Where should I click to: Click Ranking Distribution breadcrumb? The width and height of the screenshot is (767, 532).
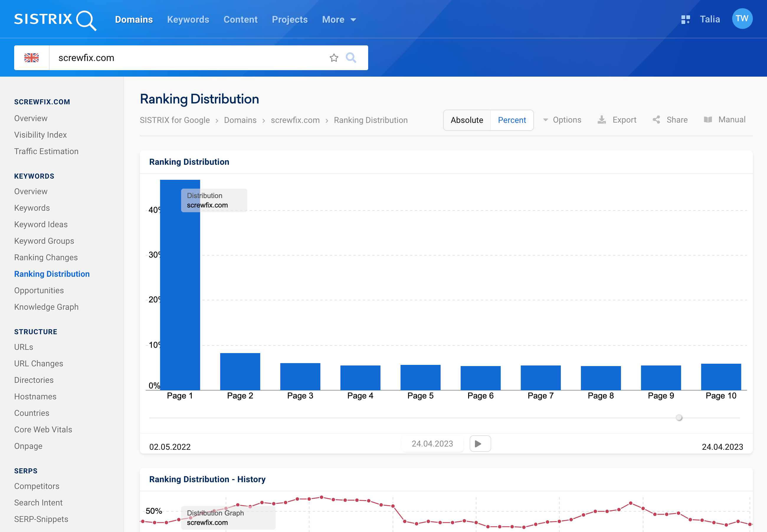371,120
